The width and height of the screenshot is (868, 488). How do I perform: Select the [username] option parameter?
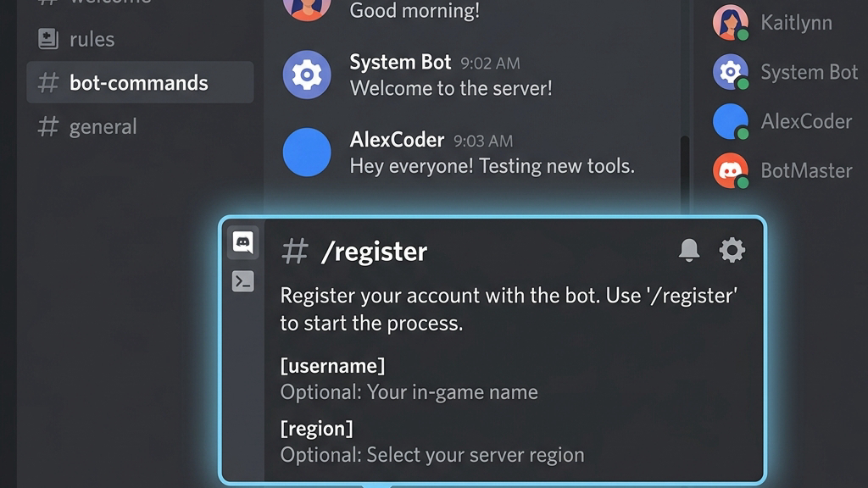(332, 366)
